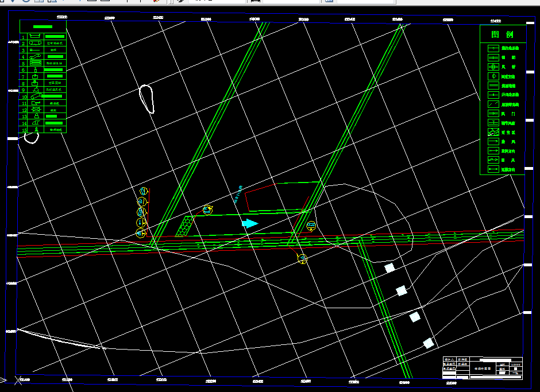Click the two plain parallel lines symbol in 图例
540x392 pixels.
pos(493,86)
